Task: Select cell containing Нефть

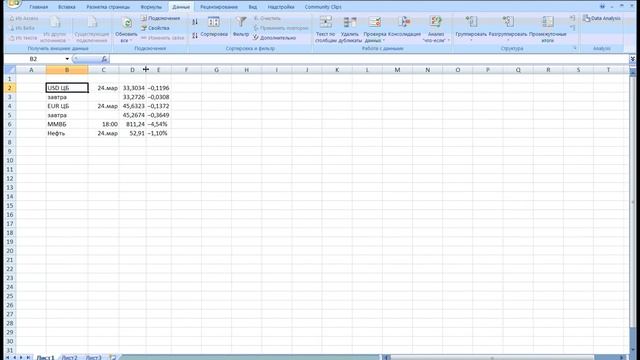Action: click(67, 133)
